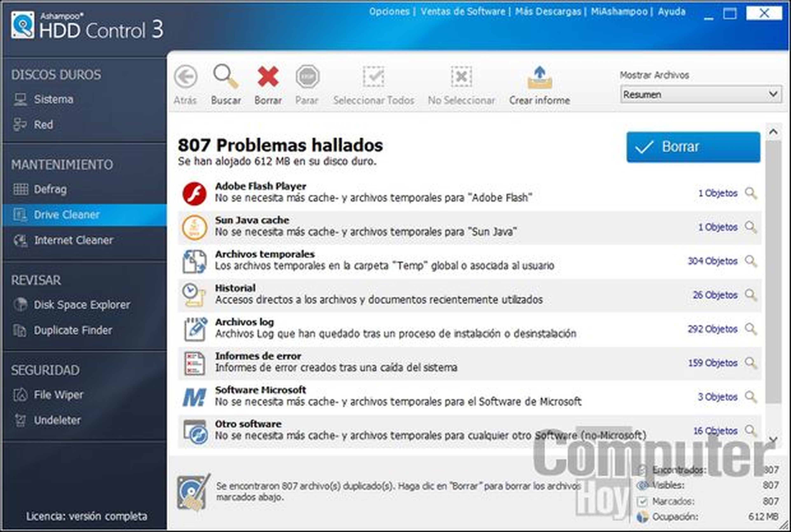The height and width of the screenshot is (532, 791).
Task: Open Defrag from the sidebar
Action: coord(50,189)
